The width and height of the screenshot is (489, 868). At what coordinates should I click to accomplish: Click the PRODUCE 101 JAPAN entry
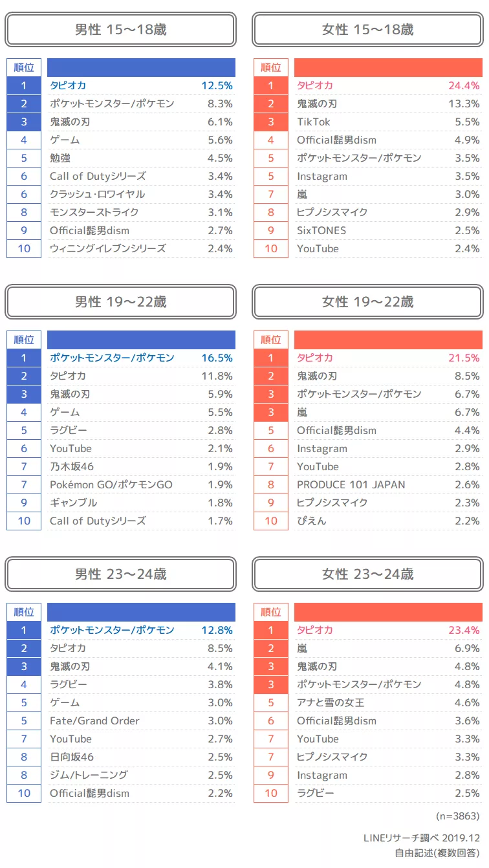(351, 484)
